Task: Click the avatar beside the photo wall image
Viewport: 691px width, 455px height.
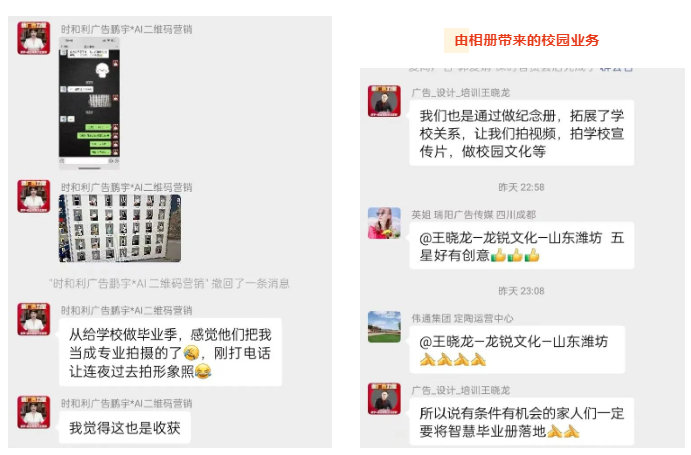Action: [33, 196]
